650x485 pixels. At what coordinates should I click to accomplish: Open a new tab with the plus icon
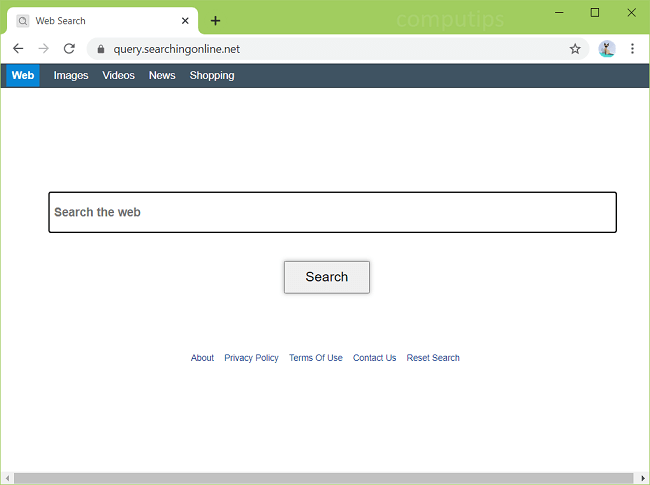coord(215,20)
